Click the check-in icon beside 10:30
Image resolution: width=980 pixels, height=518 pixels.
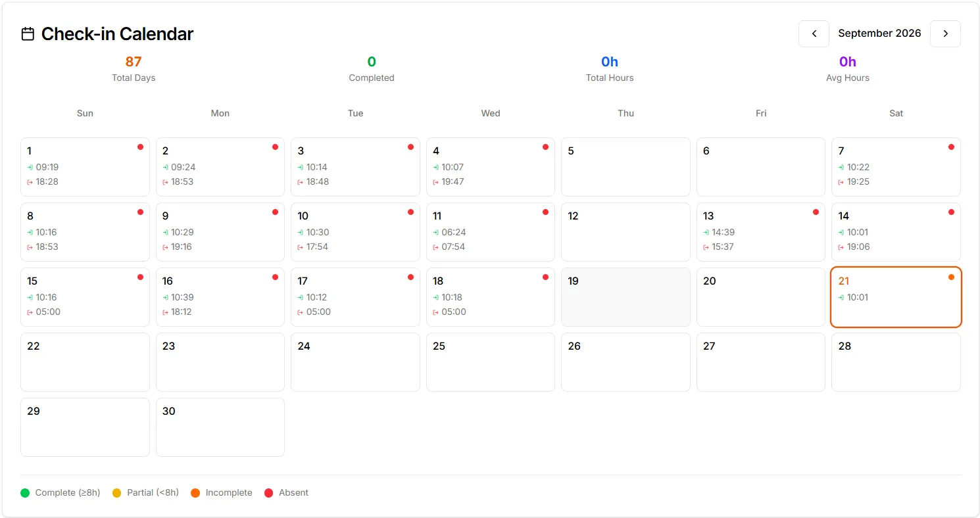pyautogui.click(x=301, y=233)
